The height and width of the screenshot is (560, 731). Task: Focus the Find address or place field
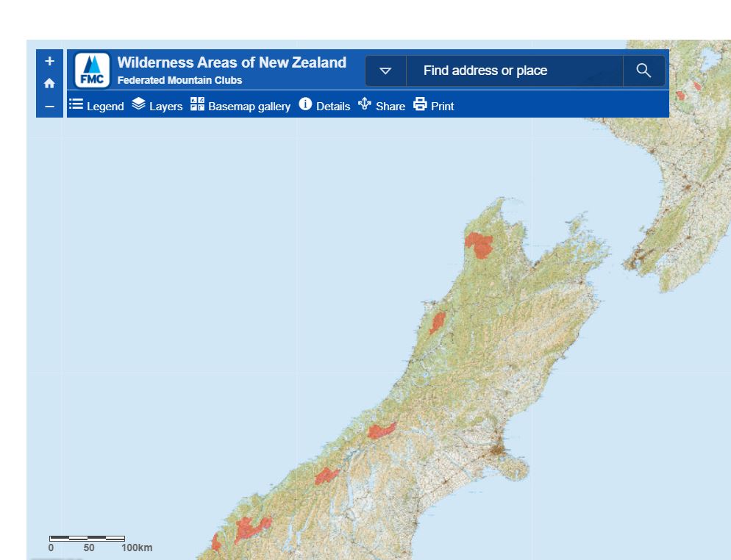(x=515, y=71)
